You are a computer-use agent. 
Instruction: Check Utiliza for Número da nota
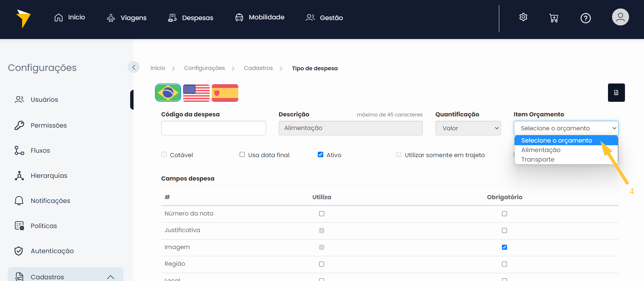321,214
